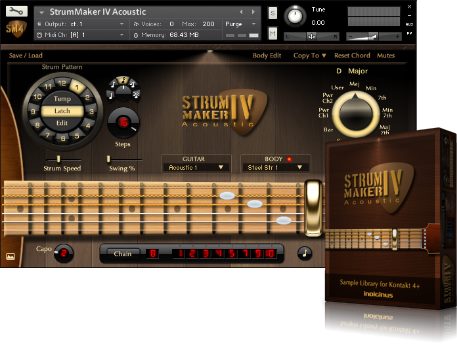Viewport: 457px width, 362px height.
Task: Select strum pattern slot 4
Action: [88, 126]
